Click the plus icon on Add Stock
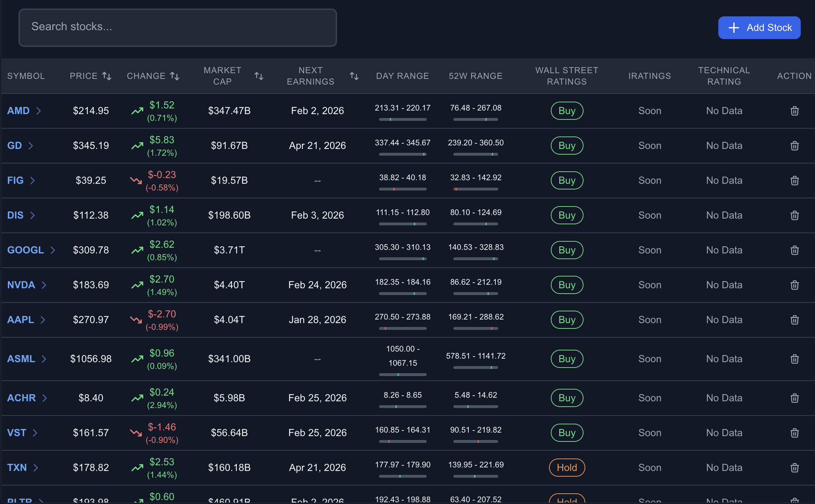 pos(734,27)
